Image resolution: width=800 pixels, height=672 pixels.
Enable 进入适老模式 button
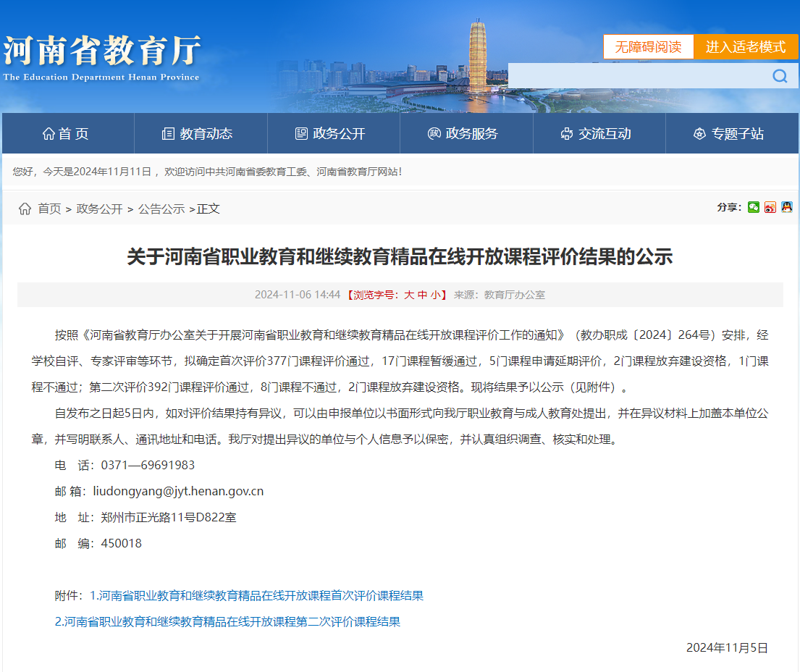746,47
